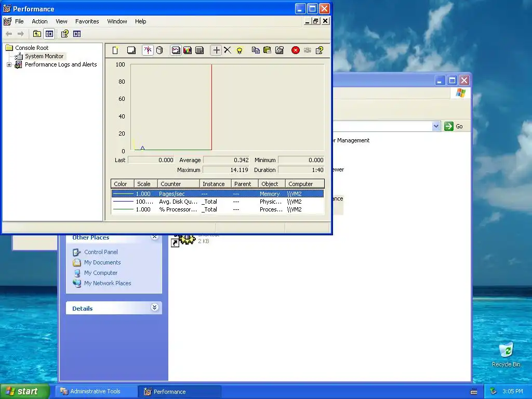Image resolution: width=532 pixels, height=399 pixels.
Task: Open the Help menu
Action: (140, 21)
